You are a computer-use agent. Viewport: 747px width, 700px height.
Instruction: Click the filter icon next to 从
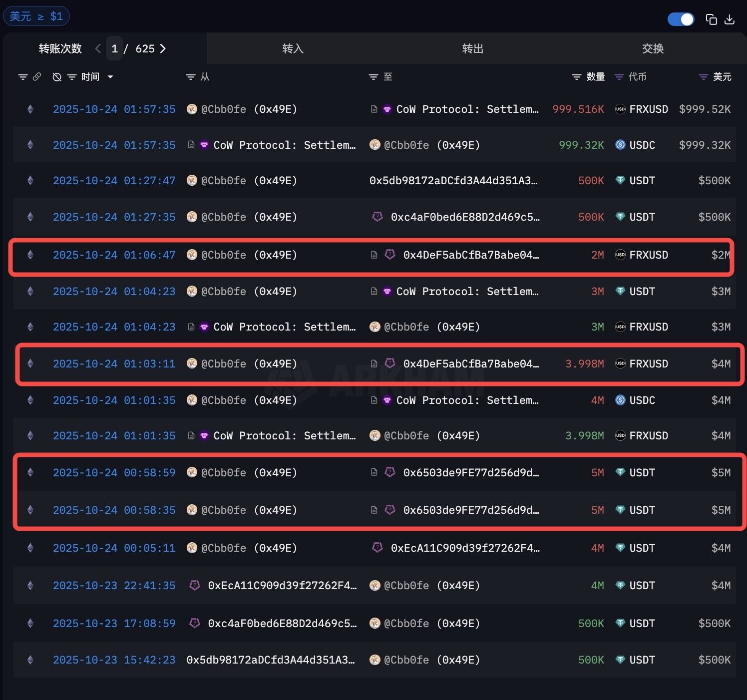[x=190, y=77]
